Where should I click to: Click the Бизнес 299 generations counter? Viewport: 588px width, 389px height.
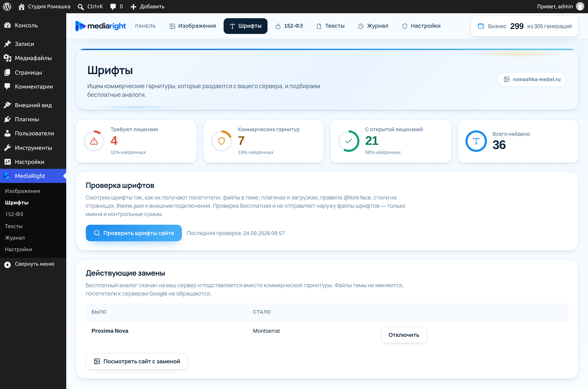click(524, 26)
